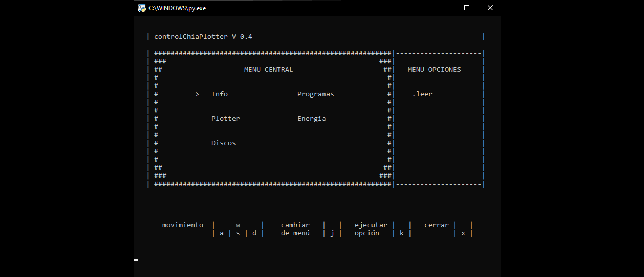Click the Plotter menu entry
Viewport: 644px width, 277px height.
[225, 118]
